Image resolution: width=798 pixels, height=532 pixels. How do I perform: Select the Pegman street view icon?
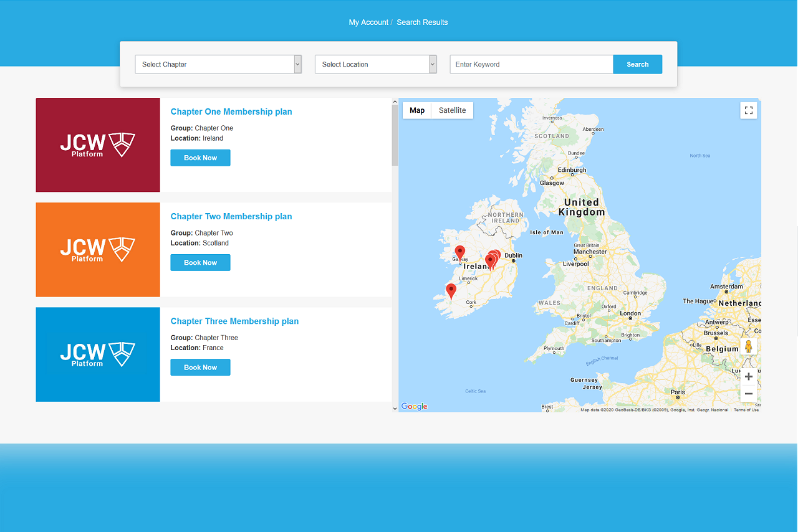(x=748, y=345)
